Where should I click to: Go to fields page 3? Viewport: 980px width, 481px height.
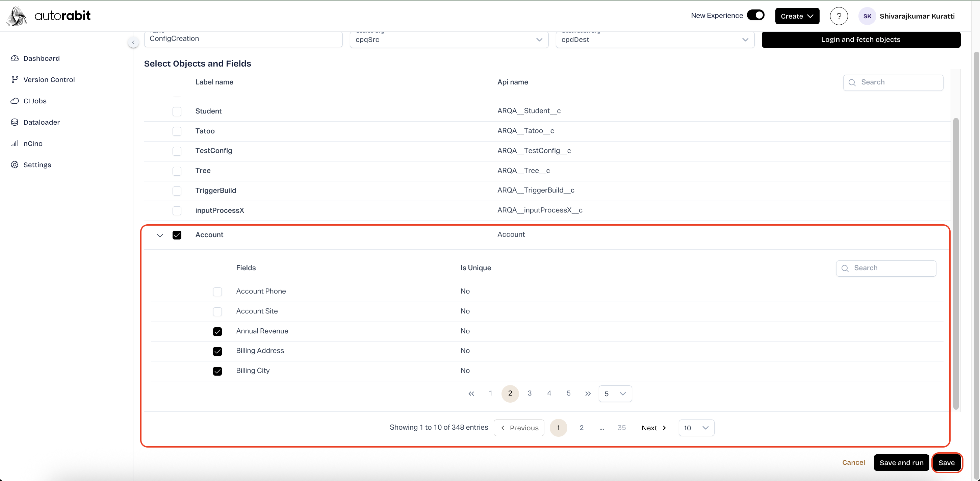coord(530,393)
